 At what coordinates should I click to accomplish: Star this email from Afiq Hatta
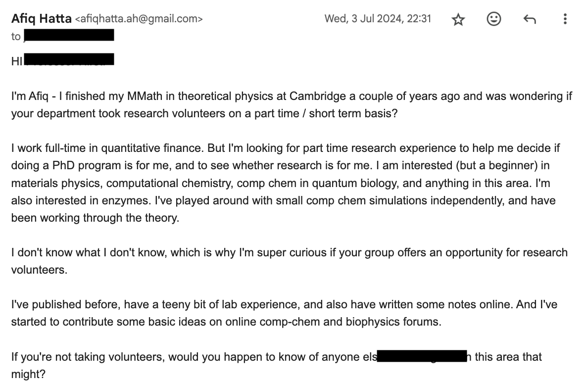tap(458, 19)
